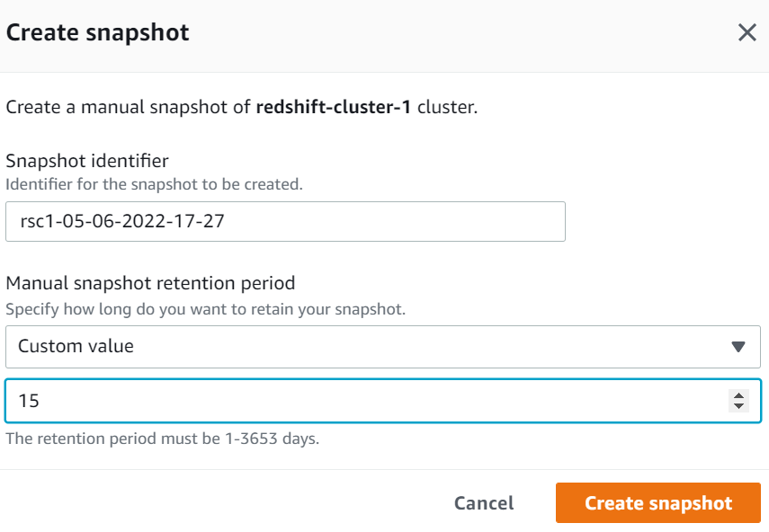Select the Snapshot identifier input field
The height and width of the screenshot is (532, 769).
[286, 221]
